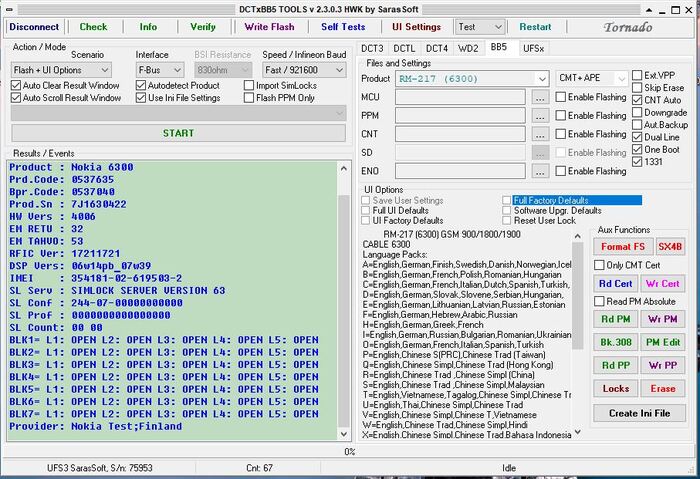Enable Flashing checkbox for PPM

(x=561, y=116)
